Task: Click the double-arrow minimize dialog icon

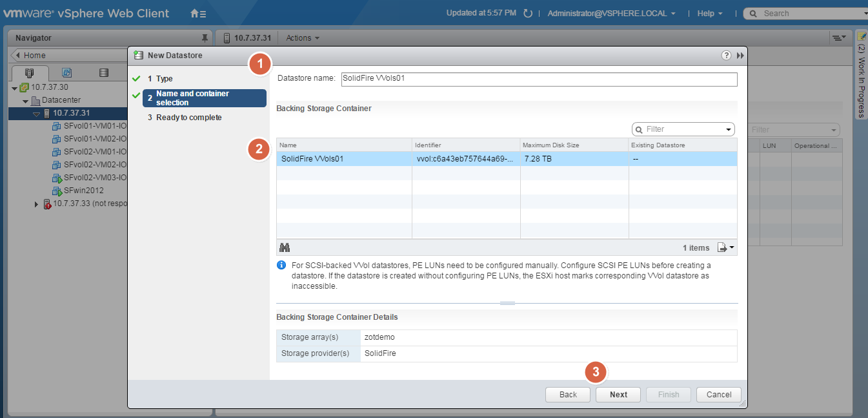Action: [740, 56]
